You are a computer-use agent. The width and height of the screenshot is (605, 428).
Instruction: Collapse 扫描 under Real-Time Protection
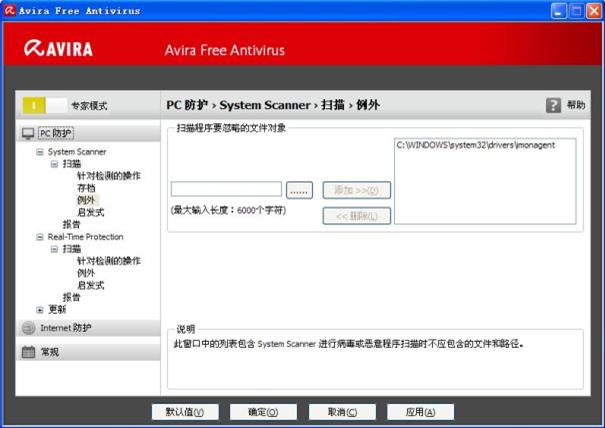54,249
